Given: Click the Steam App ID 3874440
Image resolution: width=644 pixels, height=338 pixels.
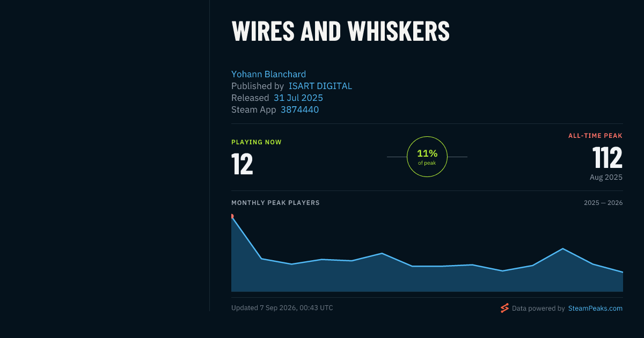Looking at the screenshot, I should [299, 109].
